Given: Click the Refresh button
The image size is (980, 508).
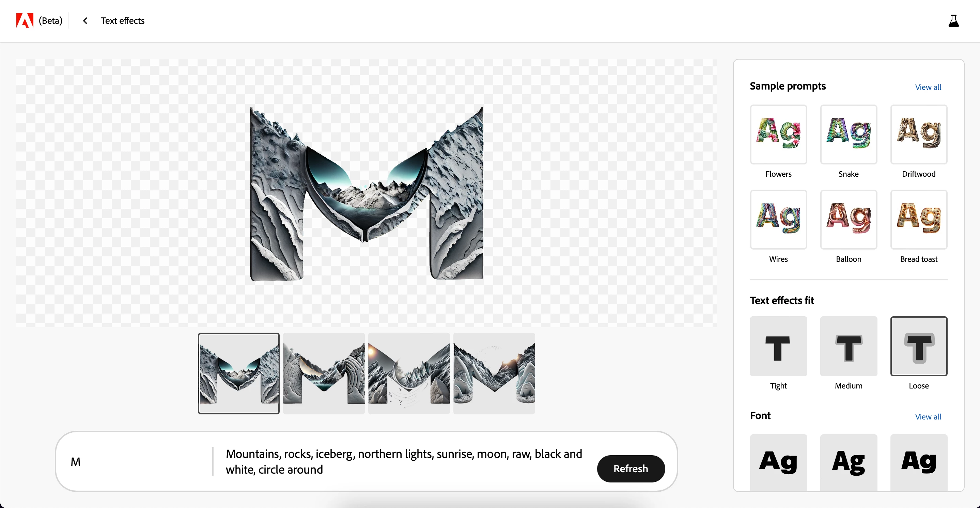Looking at the screenshot, I should tap(631, 469).
